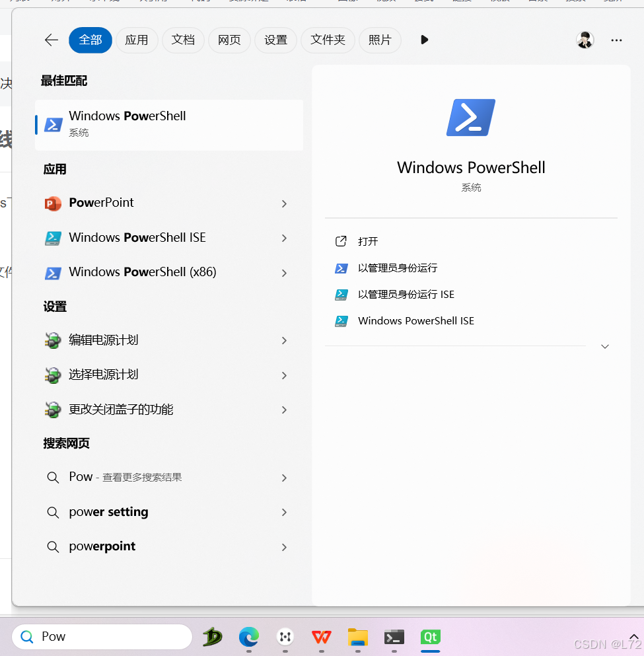Open Microsoft Edge from the taskbar
644x656 pixels.
pos(249,638)
